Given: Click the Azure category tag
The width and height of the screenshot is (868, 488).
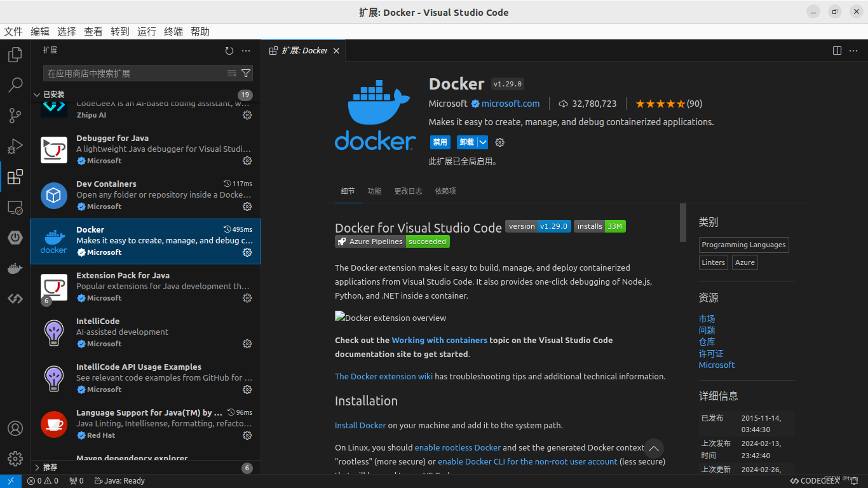Looking at the screenshot, I should pyautogui.click(x=745, y=262).
